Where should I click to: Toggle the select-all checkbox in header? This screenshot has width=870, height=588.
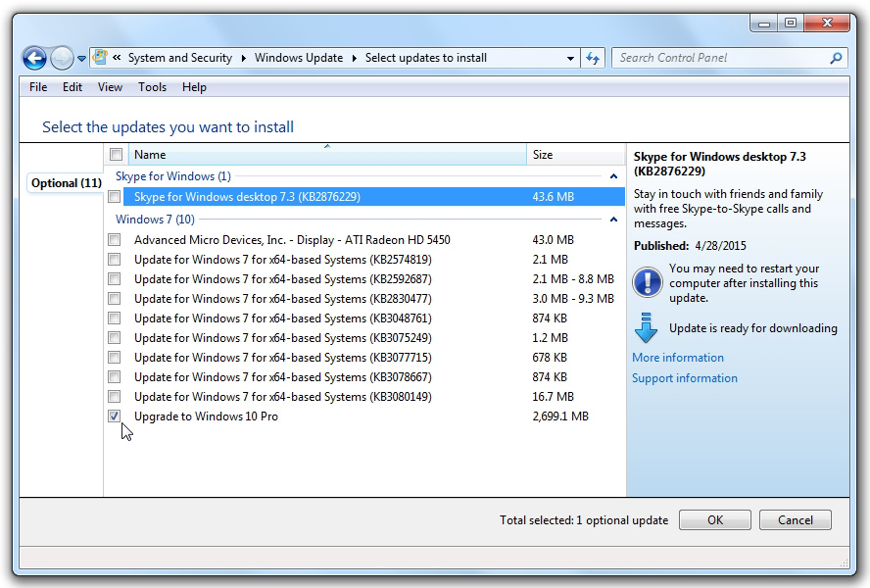point(116,155)
